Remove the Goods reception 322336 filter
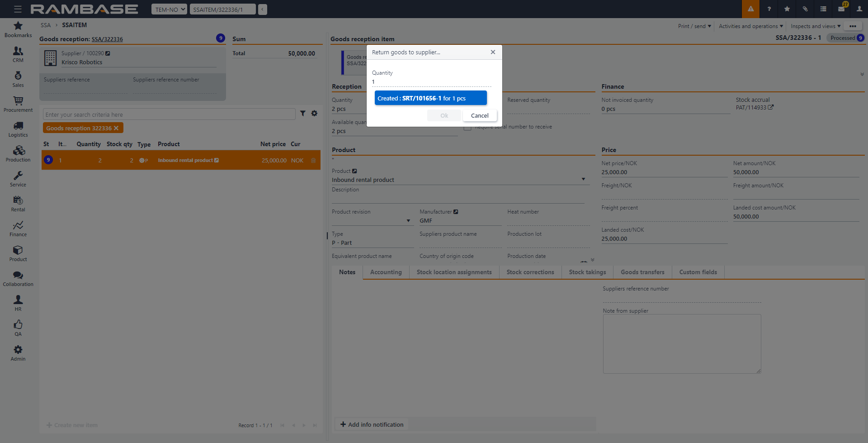Viewport: 868px width, 443px height. click(x=116, y=129)
